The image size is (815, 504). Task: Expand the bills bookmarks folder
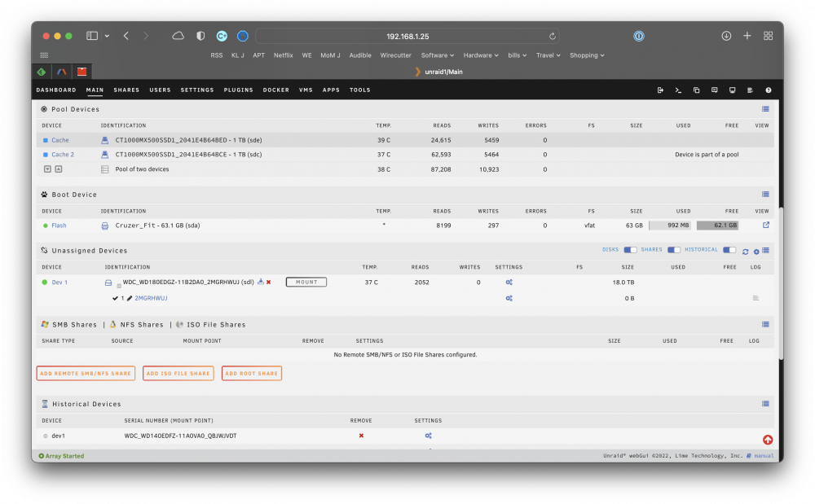518,55
